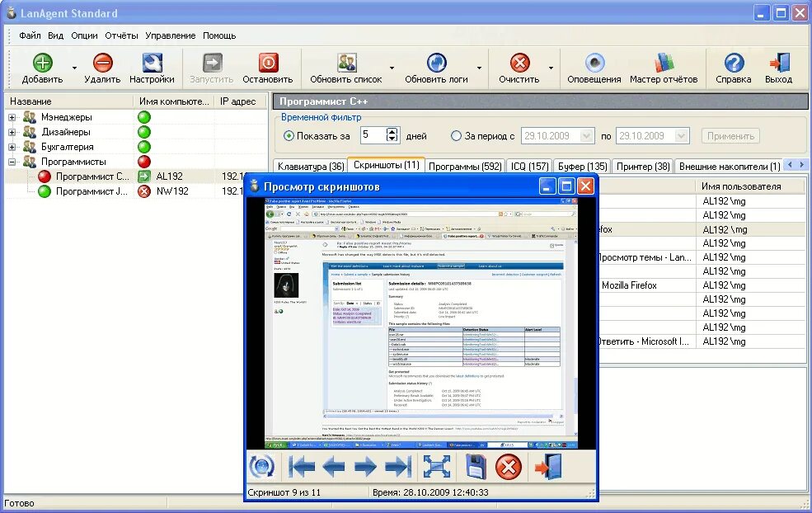Open the Опции menu
The image size is (812, 513).
tap(84, 35)
